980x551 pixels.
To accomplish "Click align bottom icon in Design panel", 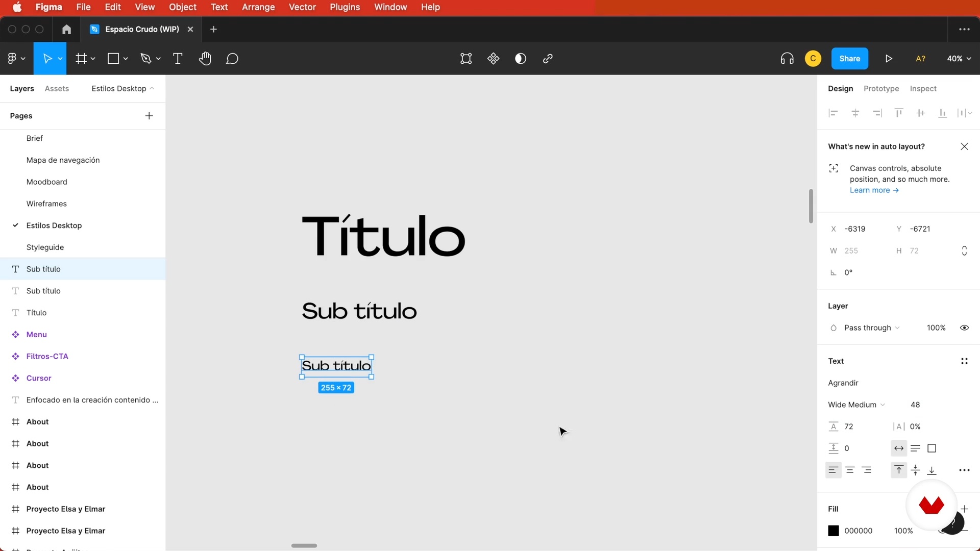I will [943, 113].
